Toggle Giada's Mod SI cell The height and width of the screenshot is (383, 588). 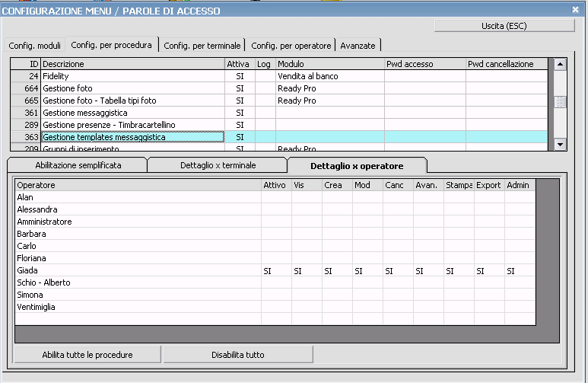tap(367, 271)
